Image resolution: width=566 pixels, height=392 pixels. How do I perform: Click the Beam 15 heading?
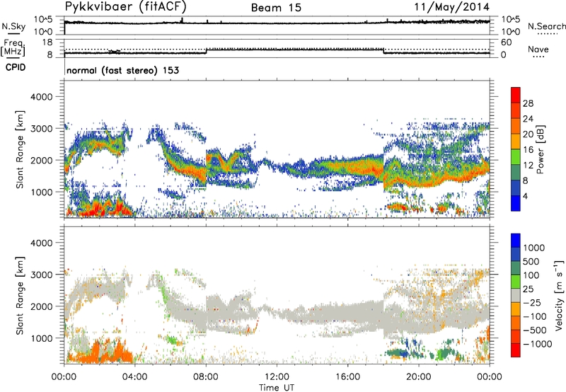(276, 8)
